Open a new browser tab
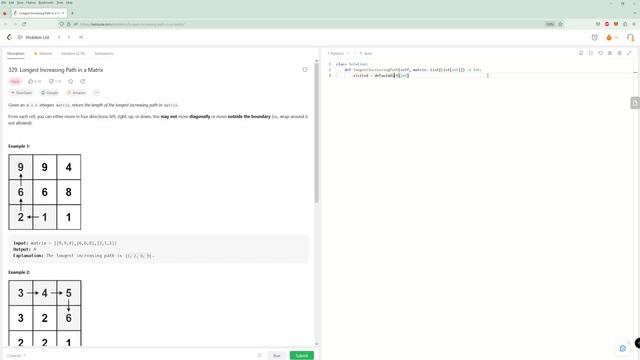Image resolution: width=640 pixels, height=360 pixels. (x=72, y=13)
